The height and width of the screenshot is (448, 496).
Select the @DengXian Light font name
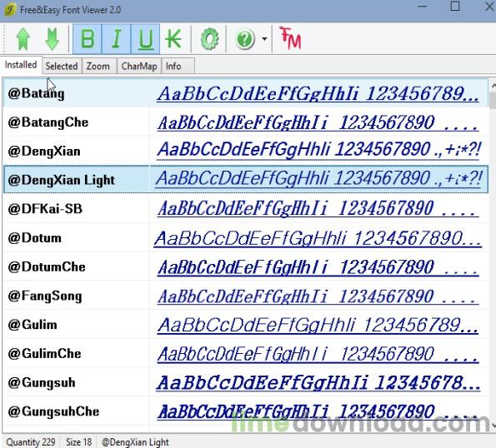pyautogui.click(x=61, y=180)
